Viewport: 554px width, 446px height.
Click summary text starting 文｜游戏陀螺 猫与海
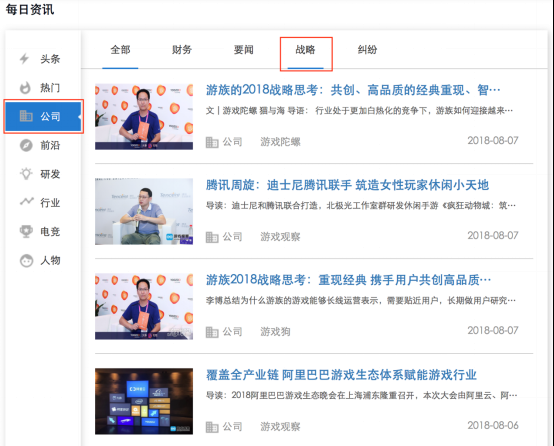point(359,111)
